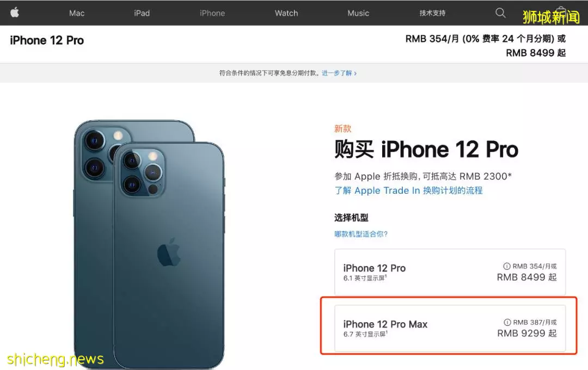Click the RMB 8499 起 header price text
Viewport: 588px width, 370px height.
(x=536, y=53)
